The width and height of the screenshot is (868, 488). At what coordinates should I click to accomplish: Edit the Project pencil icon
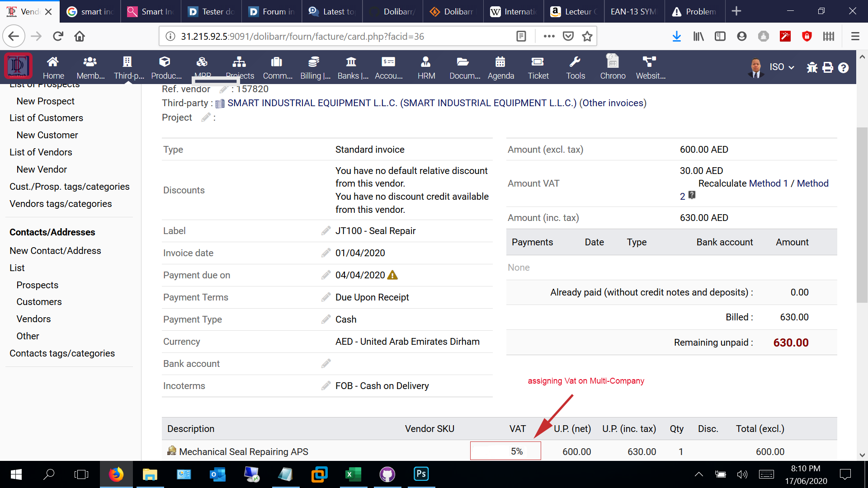point(206,117)
